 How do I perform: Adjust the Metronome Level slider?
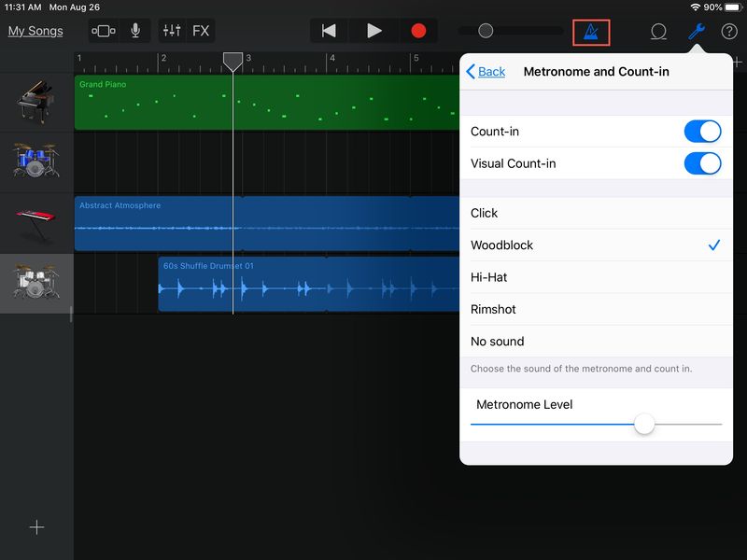[x=644, y=424]
